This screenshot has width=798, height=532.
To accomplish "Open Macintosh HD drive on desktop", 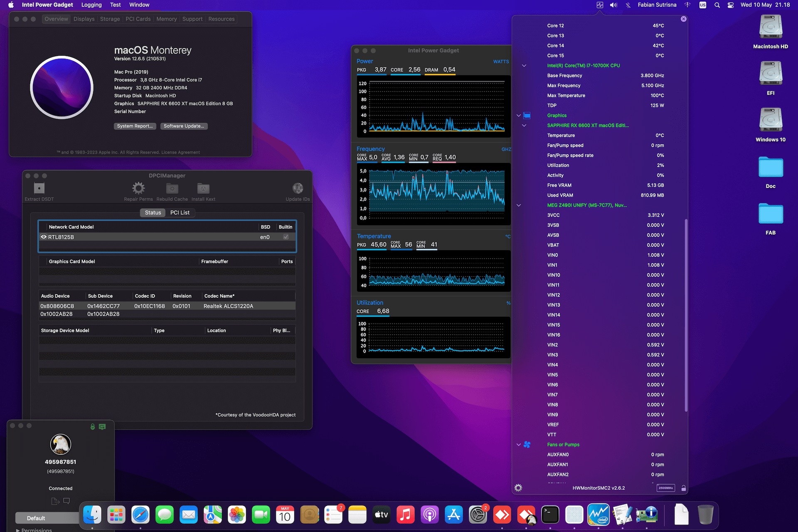I will (771, 27).
